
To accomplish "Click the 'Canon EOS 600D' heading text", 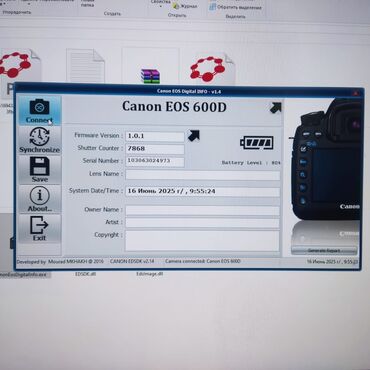I will [174, 107].
